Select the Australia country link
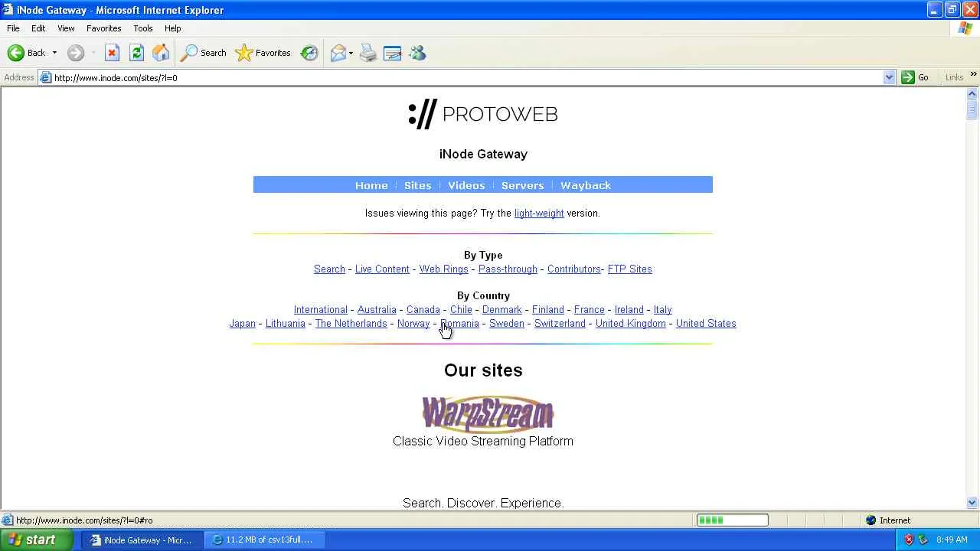The height and width of the screenshot is (551, 980). [x=377, y=310]
